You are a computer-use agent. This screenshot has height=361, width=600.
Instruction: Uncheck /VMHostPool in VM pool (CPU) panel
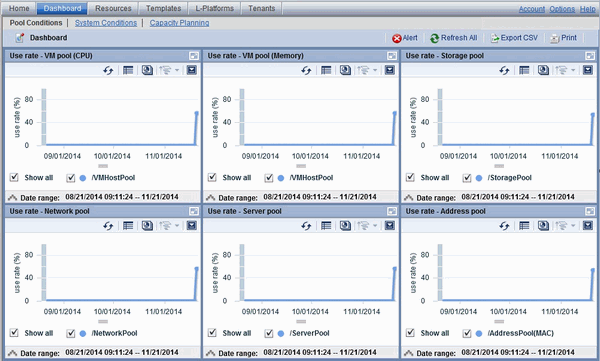(x=71, y=178)
